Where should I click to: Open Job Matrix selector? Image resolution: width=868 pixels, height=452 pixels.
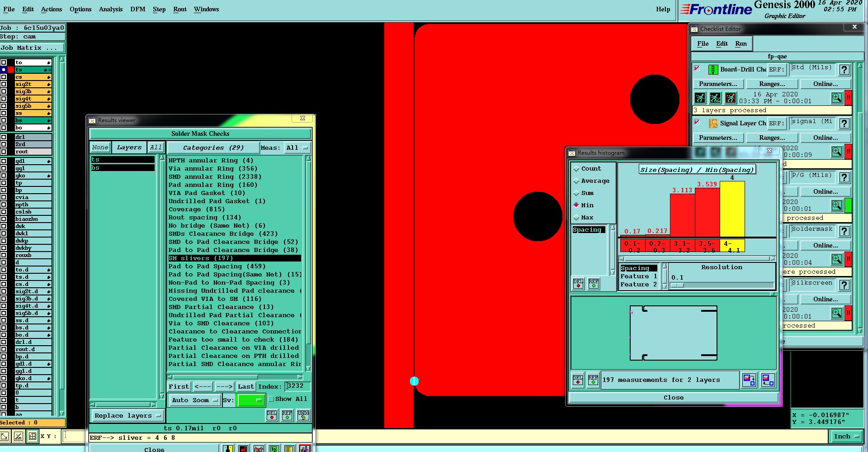click(32, 48)
